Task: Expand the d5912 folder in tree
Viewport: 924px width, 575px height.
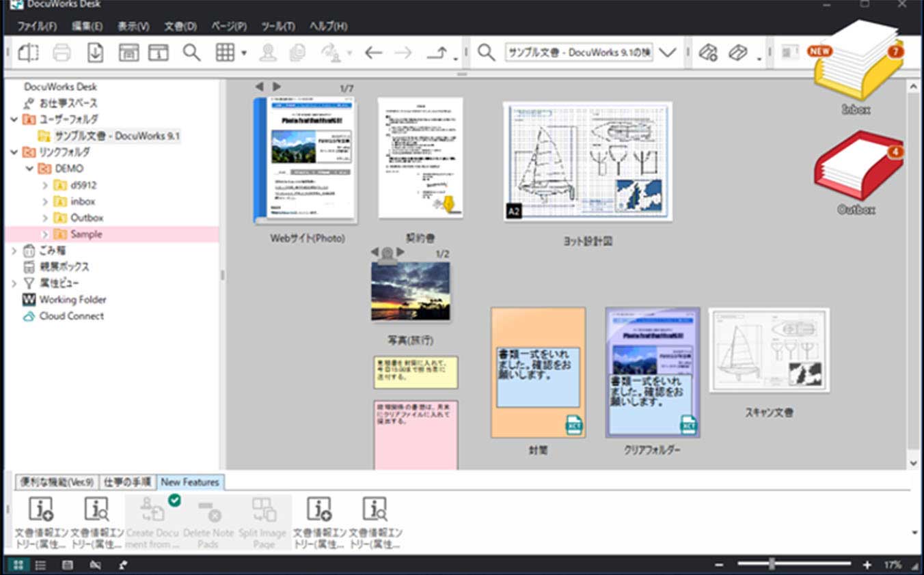Action: pos(45,185)
